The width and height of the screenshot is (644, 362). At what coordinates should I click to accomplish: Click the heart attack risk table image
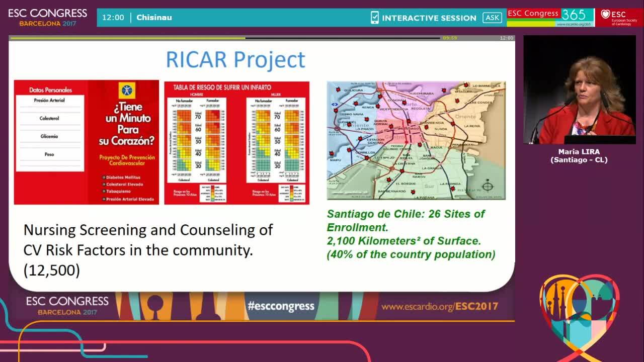[237, 143]
